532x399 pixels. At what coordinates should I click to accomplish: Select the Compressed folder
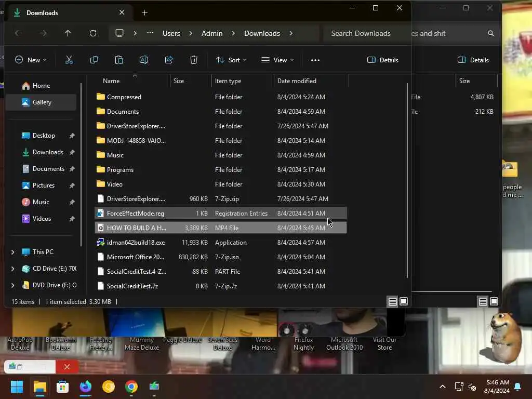click(x=220, y=97)
